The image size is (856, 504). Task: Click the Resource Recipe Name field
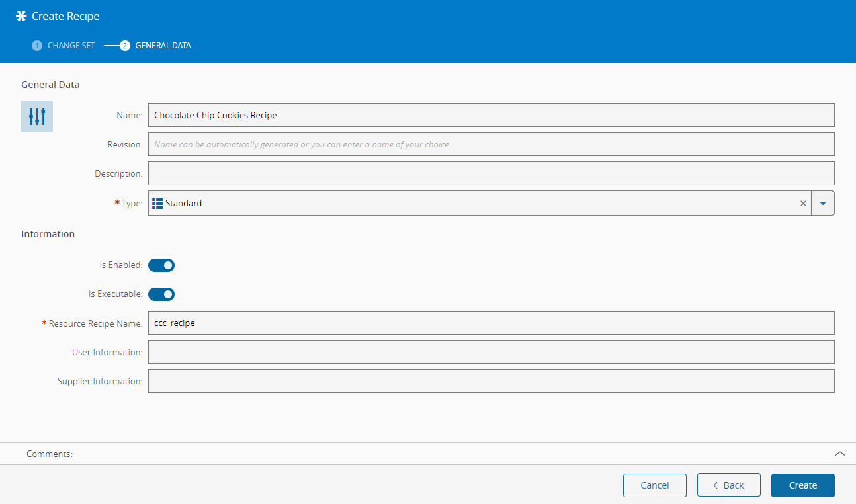point(491,323)
